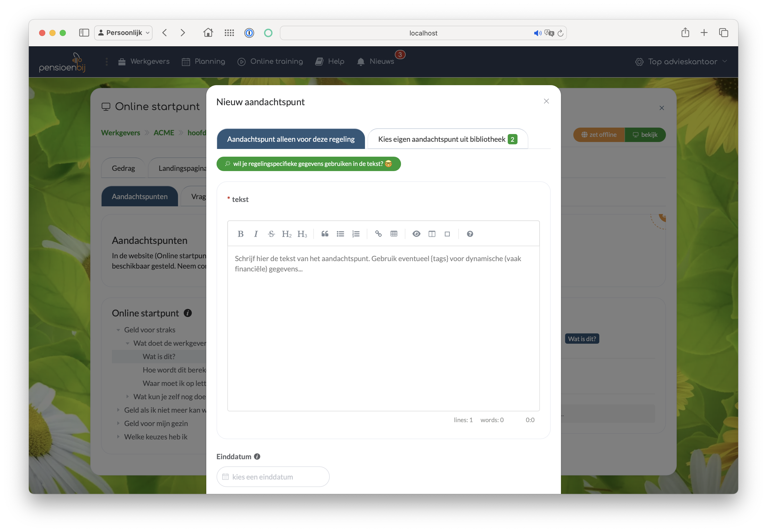This screenshot has height=532, width=767.
Task: Select tab Aandachtspunt alleen voor deze regeling
Action: point(291,139)
